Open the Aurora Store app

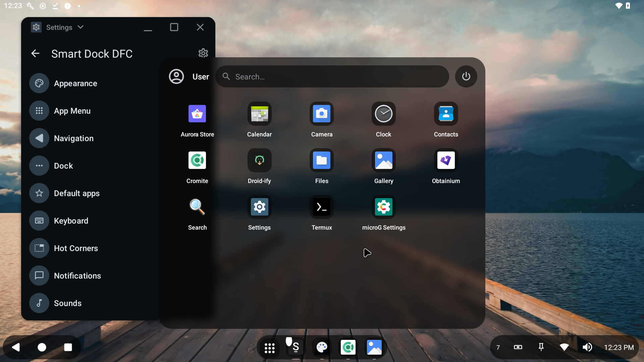click(x=197, y=114)
